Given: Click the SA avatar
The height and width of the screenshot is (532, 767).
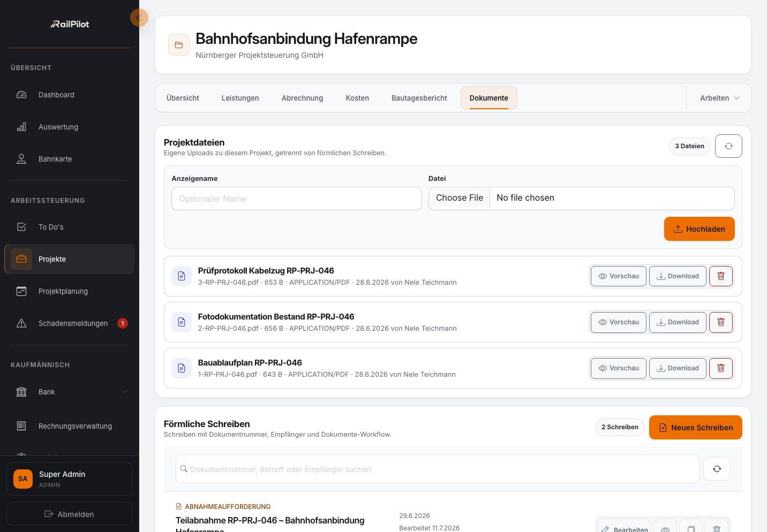Looking at the screenshot, I should 23,479.
